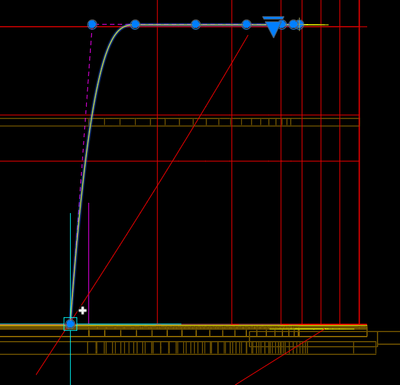Select the spline grip at the dashed corner
Screen dimensions: 400x385
click(92, 24)
